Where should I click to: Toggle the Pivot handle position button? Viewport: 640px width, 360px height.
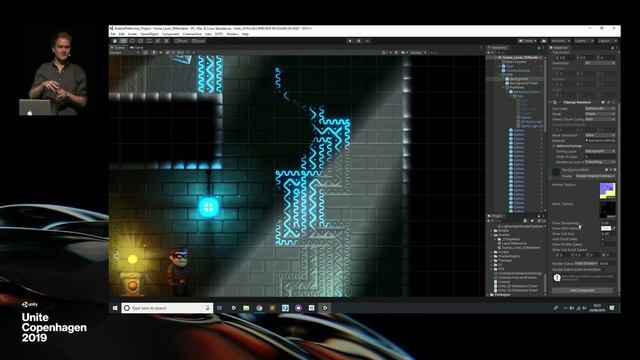point(181,41)
